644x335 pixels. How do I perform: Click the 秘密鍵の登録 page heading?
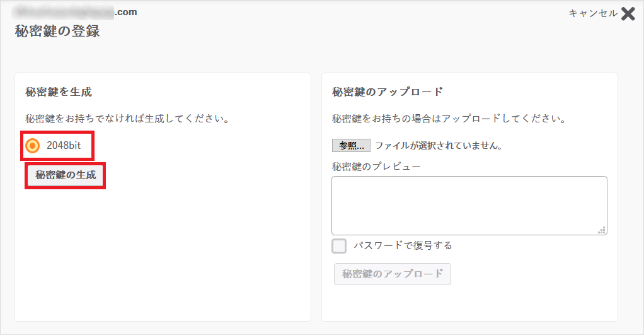tap(57, 32)
